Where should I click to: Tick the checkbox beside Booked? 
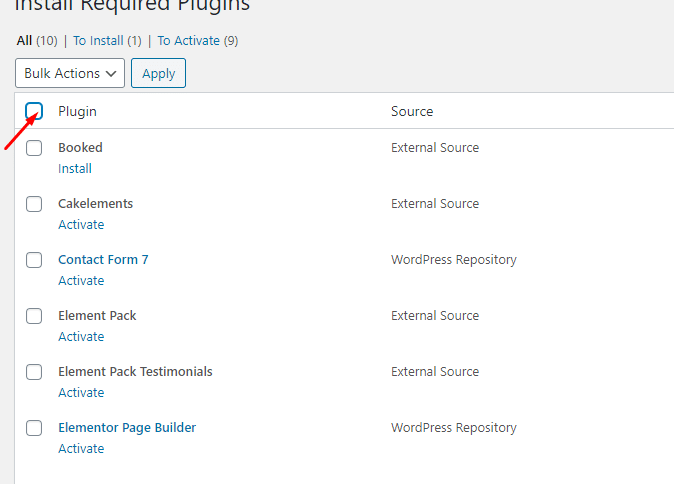34,148
